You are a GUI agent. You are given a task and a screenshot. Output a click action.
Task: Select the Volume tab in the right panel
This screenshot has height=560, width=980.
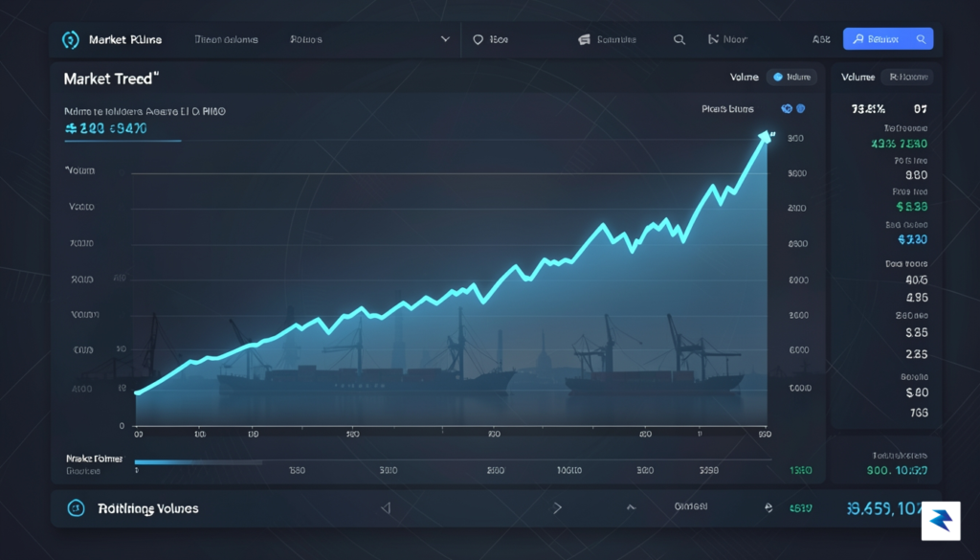[857, 77]
